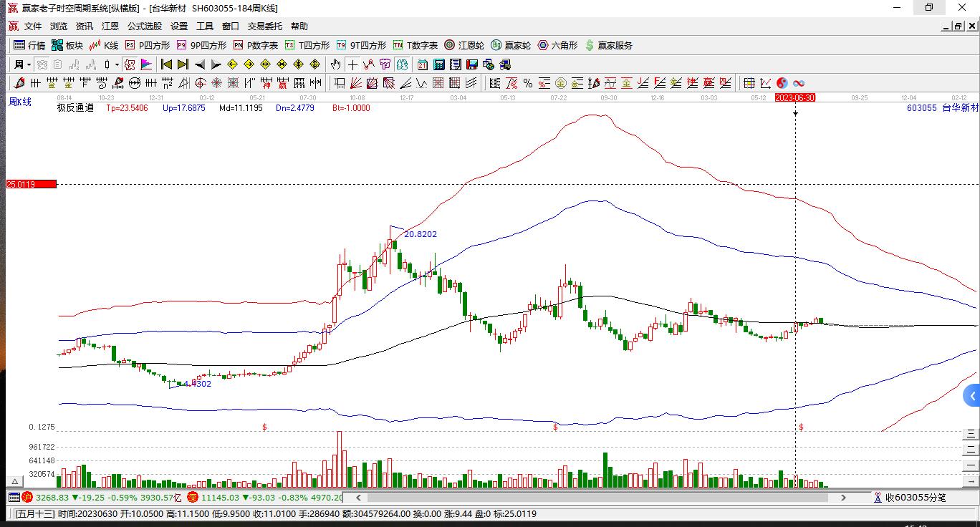The image size is (980, 527).
Task: Select the hand pan tool
Action: pos(336,64)
